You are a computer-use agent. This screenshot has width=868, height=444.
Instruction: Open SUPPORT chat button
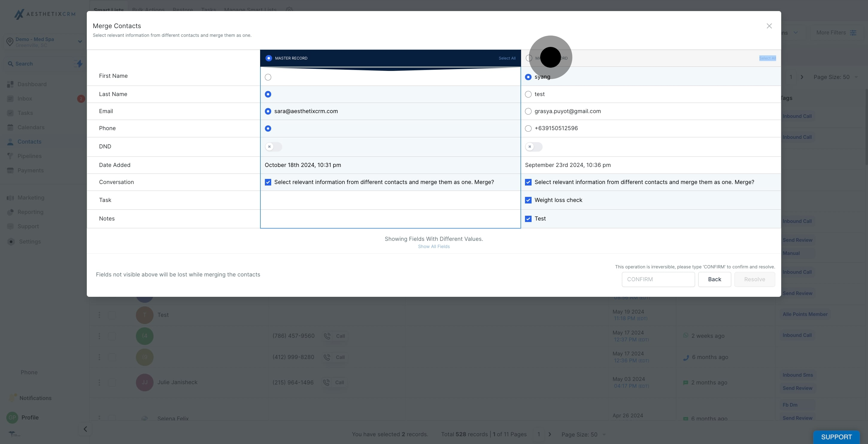(836, 437)
